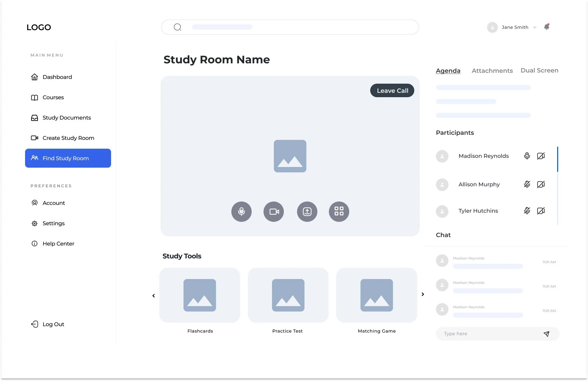Unmute Allison Murphy's microphone
The width and height of the screenshot is (588, 381).
pos(527,184)
